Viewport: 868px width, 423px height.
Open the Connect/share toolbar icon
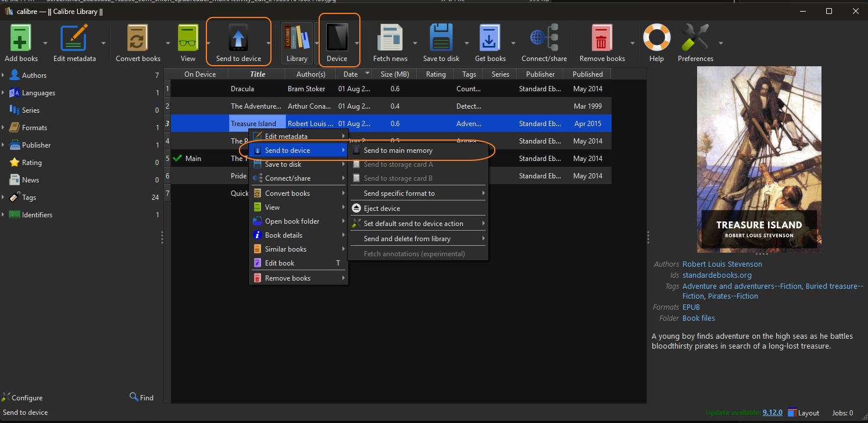click(544, 38)
